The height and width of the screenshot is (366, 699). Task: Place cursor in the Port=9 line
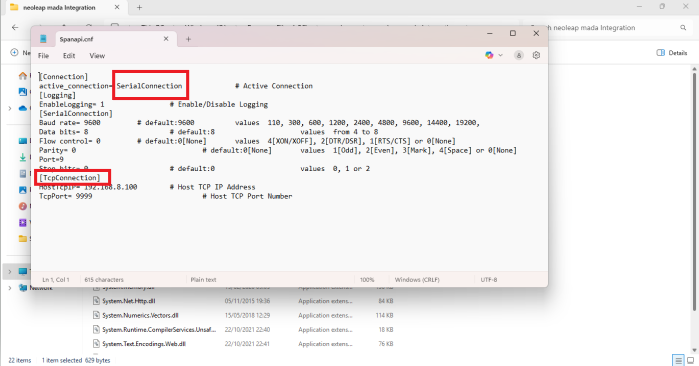51,159
